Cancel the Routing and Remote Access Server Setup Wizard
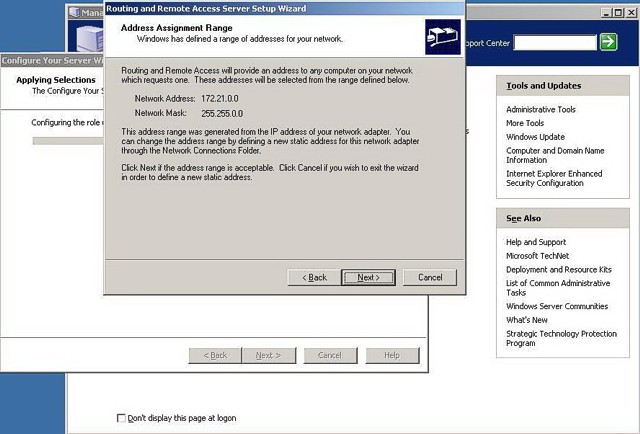 click(x=430, y=277)
